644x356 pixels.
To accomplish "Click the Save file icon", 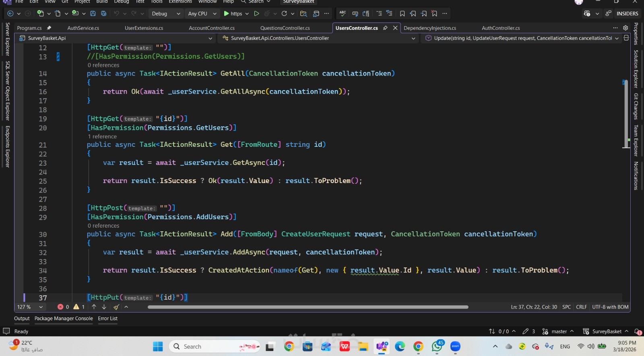I will pyautogui.click(x=93, y=14).
